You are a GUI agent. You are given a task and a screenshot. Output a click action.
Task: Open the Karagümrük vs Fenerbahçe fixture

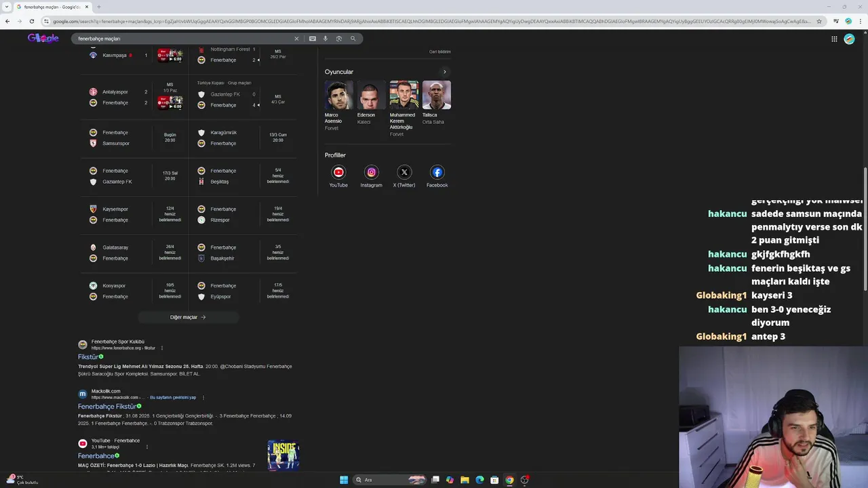[243, 138]
